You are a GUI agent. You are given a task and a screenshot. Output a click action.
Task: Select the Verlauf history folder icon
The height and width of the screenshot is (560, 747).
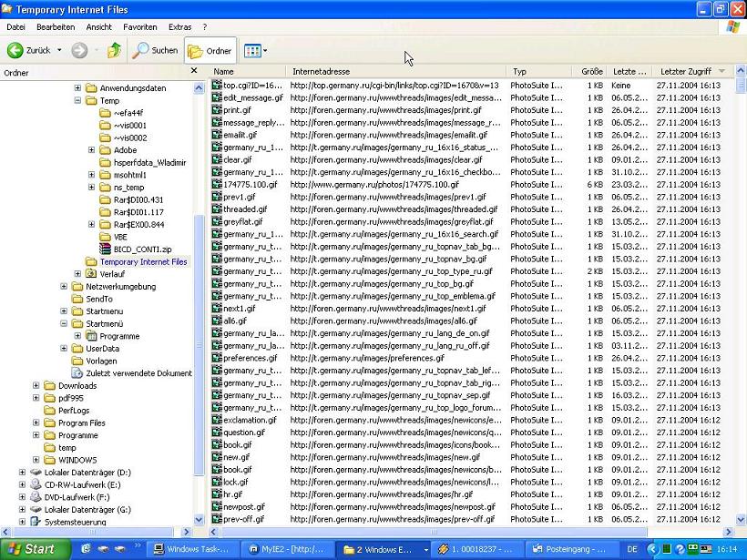[x=91, y=274]
